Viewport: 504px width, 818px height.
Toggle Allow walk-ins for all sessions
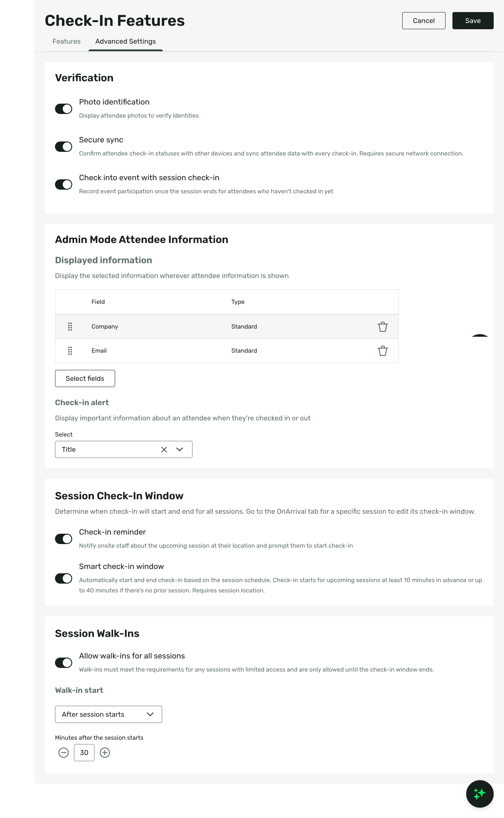coord(63,663)
